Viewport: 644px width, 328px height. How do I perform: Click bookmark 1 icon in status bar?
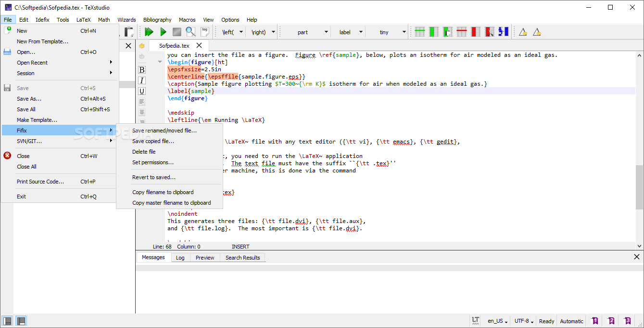tap(595, 321)
